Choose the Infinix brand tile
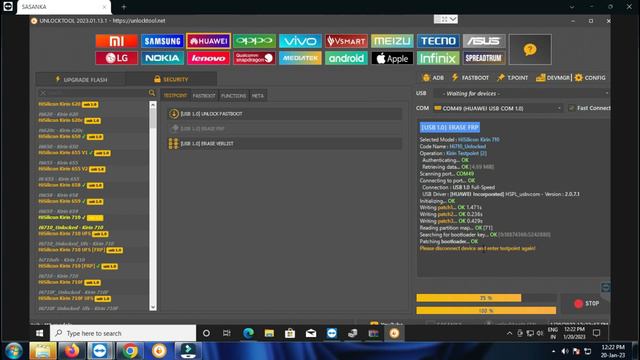This screenshot has width=640, height=360. pyautogui.click(x=438, y=58)
